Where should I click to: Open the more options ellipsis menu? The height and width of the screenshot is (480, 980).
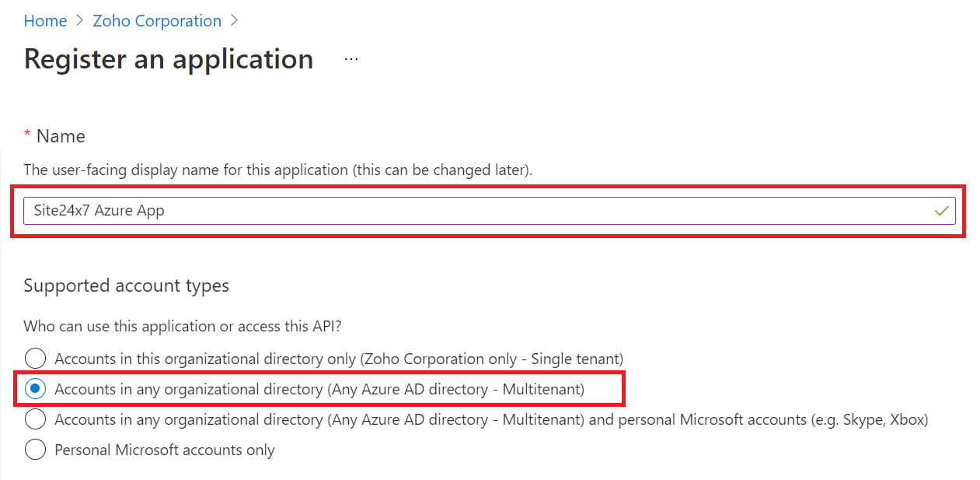(351, 60)
